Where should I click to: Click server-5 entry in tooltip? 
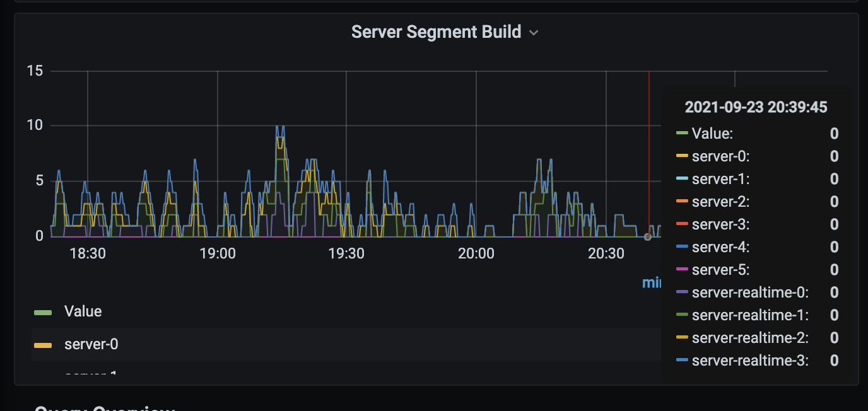pos(757,270)
